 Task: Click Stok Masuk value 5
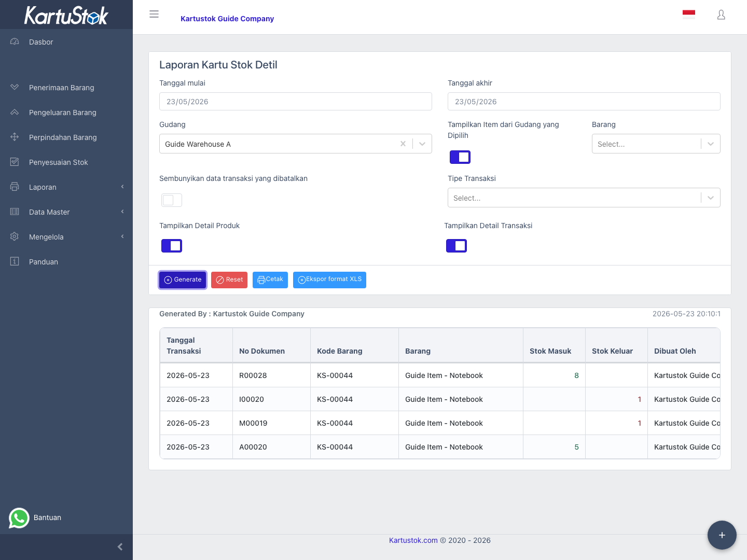click(576, 447)
